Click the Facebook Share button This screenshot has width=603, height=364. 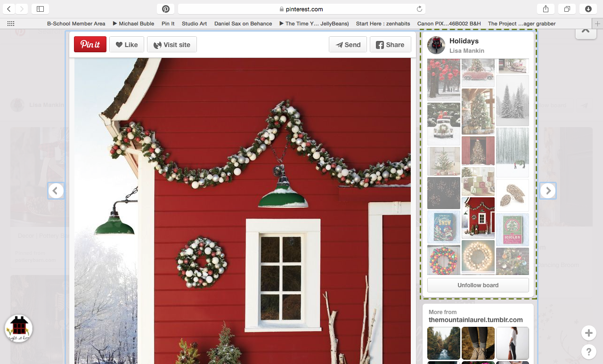[391, 44]
